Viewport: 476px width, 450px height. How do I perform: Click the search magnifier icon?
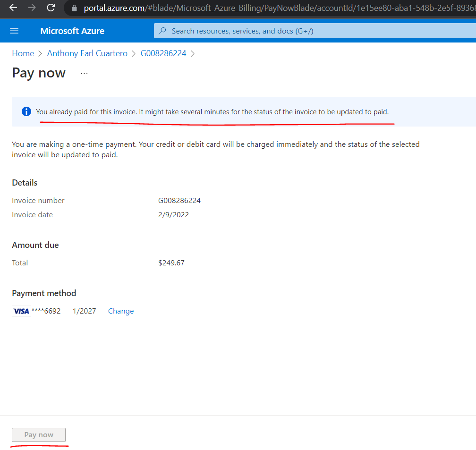point(162,31)
